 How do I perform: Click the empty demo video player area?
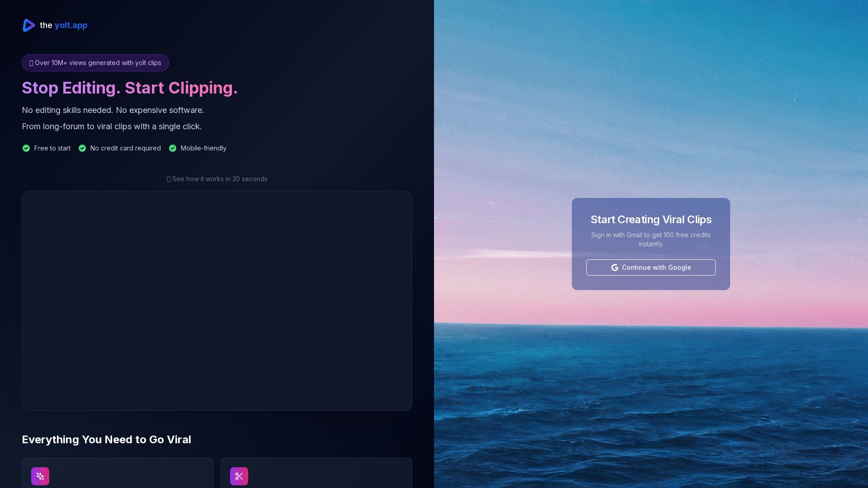(217, 300)
